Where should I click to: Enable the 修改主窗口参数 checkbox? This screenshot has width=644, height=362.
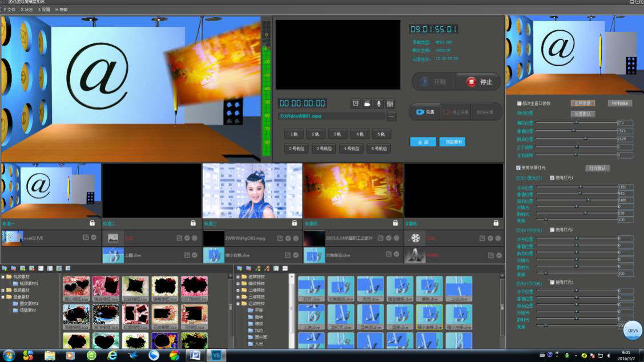[x=519, y=103]
